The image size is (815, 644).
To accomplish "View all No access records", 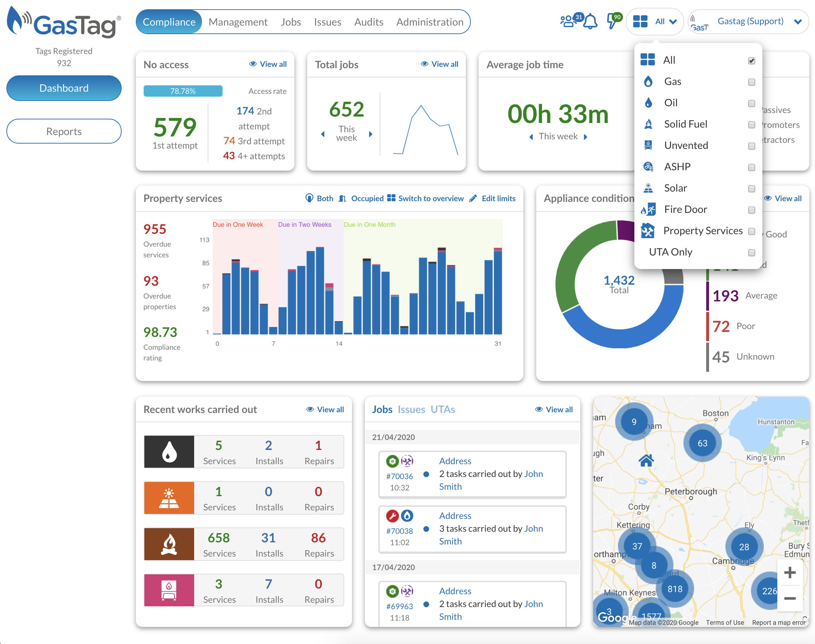I will pos(268,64).
